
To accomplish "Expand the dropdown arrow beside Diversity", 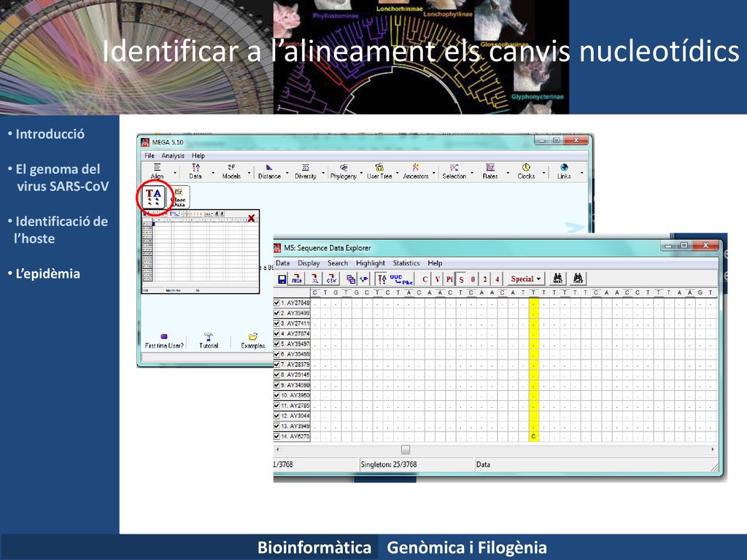I will click(x=323, y=173).
